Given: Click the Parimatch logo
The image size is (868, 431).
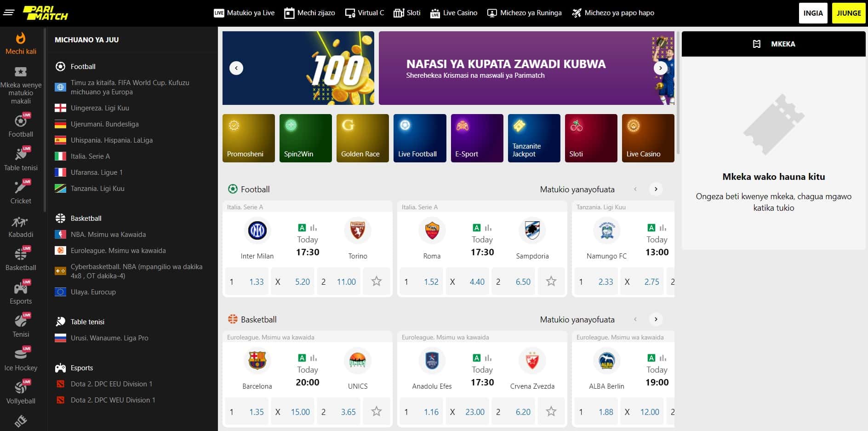Looking at the screenshot, I should click(46, 13).
